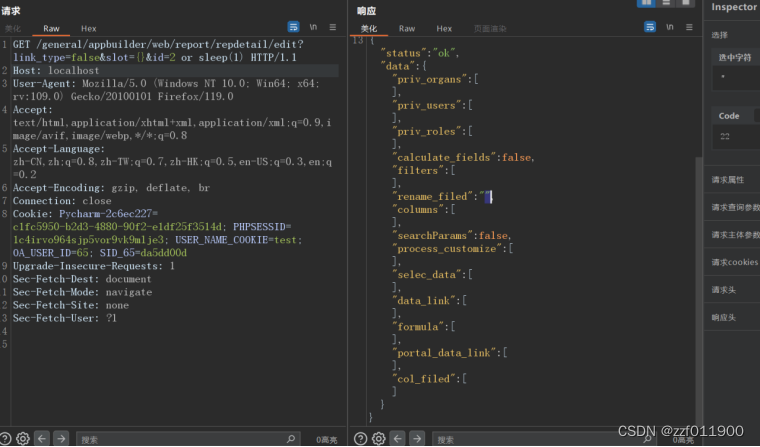Click "searchParams":false in response
The width and height of the screenshot is (760, 447).
[452, 236]
